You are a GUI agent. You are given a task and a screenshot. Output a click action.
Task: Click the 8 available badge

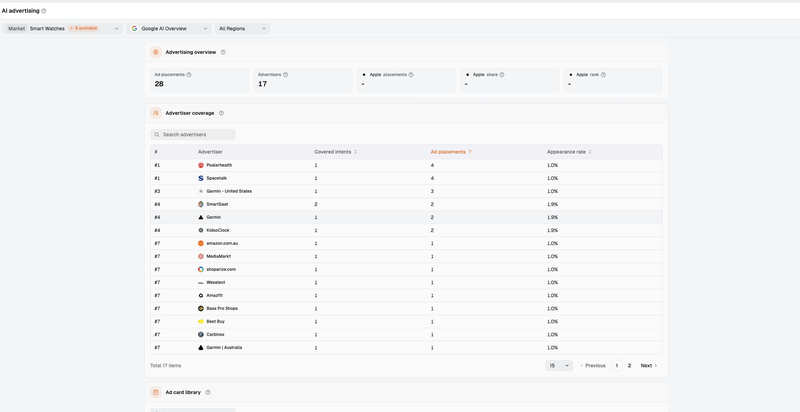[83, 29]
